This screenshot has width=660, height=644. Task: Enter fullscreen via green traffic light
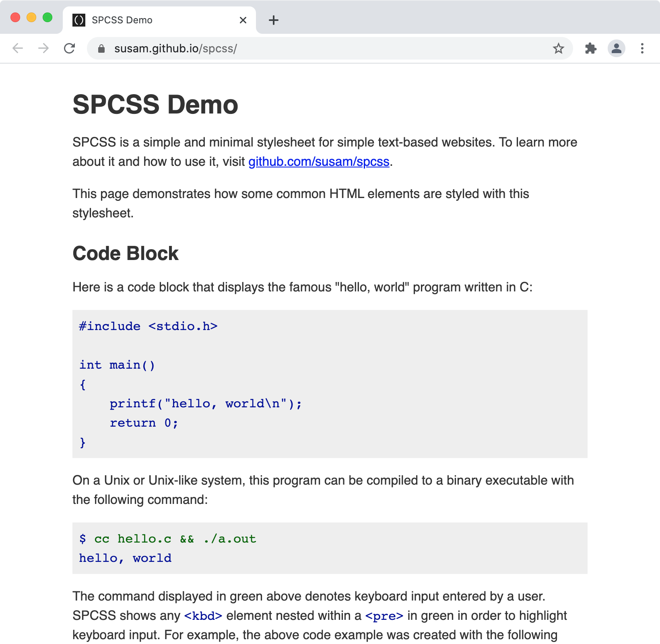click(48, 18)
